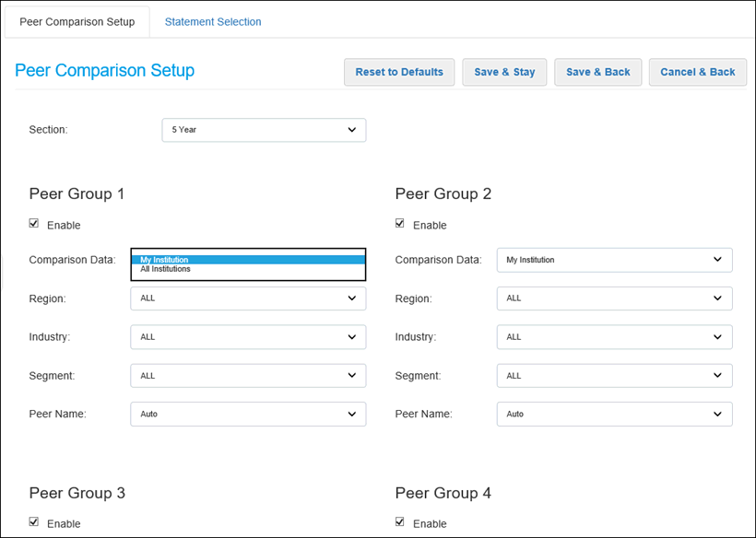Toggle the Peer Group 3 Enable checkbox
The image size is (756, 538).
(34, 521)
